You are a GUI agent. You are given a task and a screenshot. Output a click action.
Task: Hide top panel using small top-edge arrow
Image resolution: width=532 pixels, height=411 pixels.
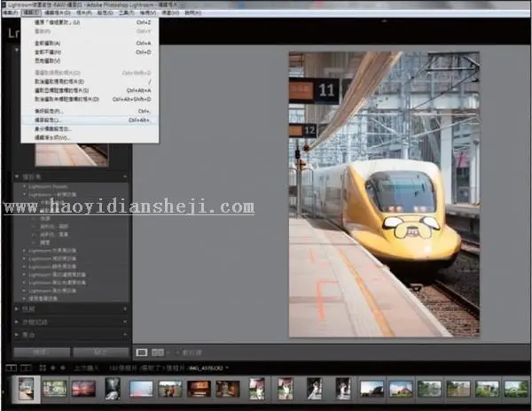point(384,20)
